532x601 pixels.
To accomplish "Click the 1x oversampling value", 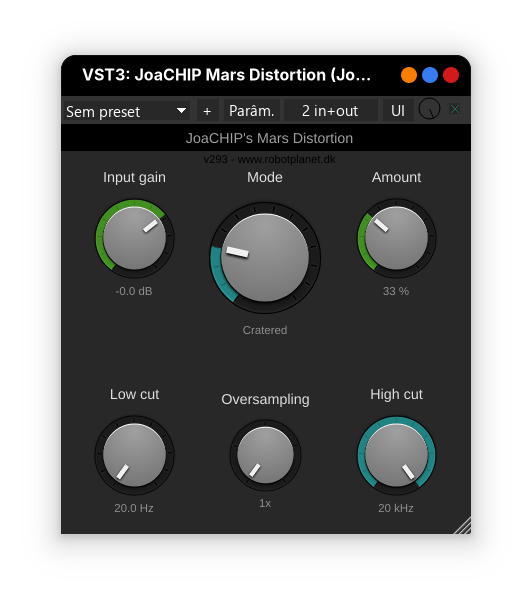I will pyautogui.click(x=265, y=503).
